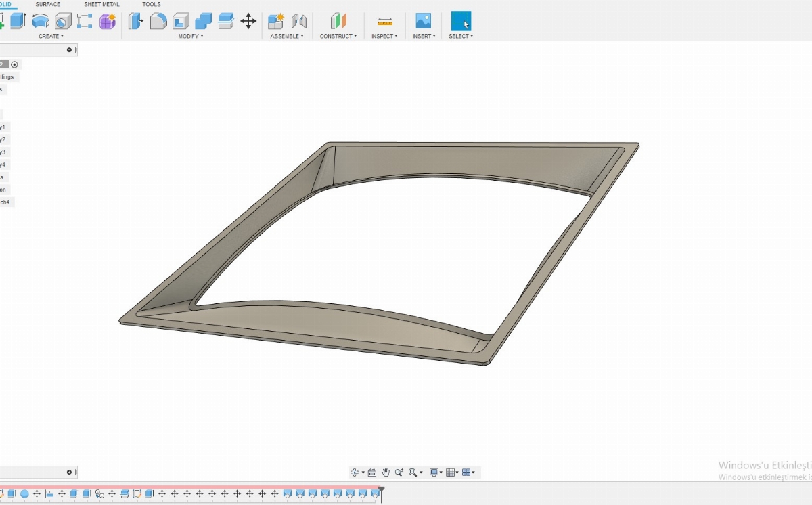
Task: Select the Revolve tool
Action: coord(41,21)
